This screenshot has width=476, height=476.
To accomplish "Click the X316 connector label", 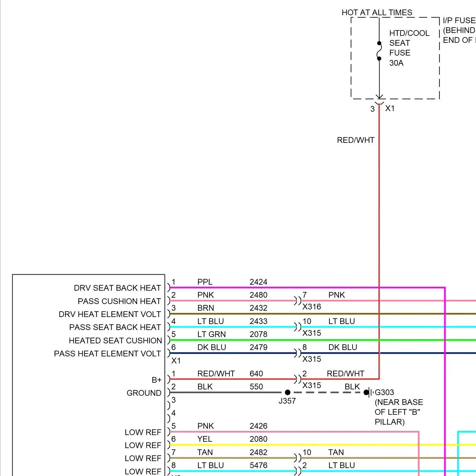I will pyautogui.click(x=312, y=307).
